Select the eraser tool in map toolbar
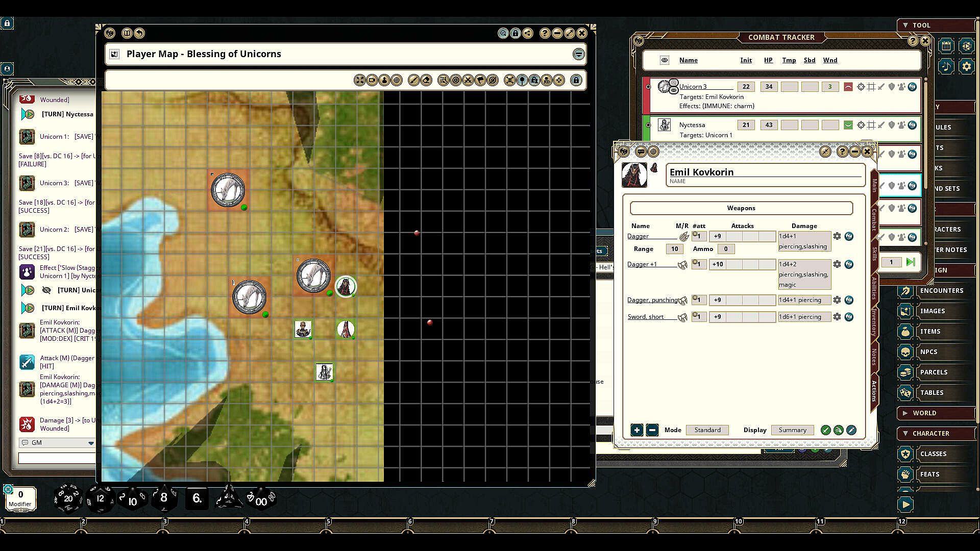The image size is (980, 551). 427,80
